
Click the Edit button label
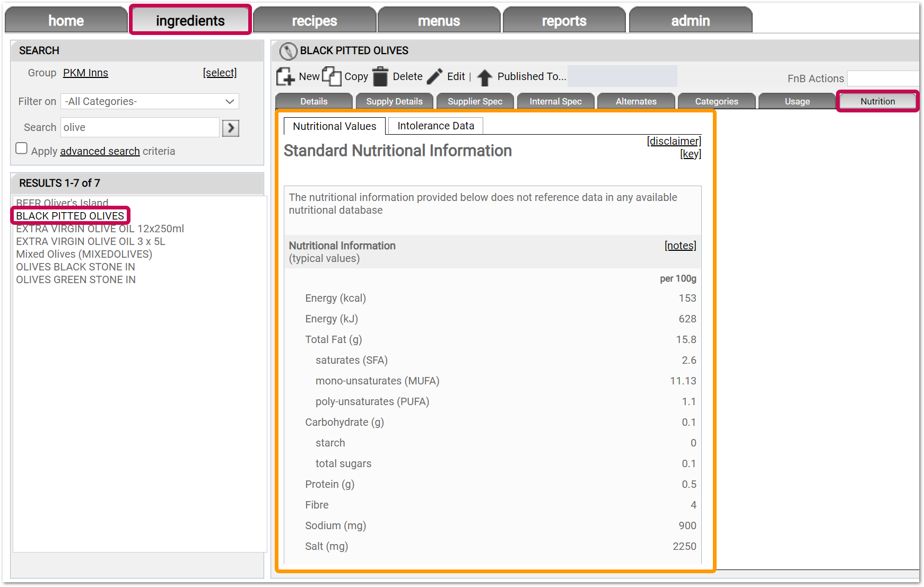[456, 76]
